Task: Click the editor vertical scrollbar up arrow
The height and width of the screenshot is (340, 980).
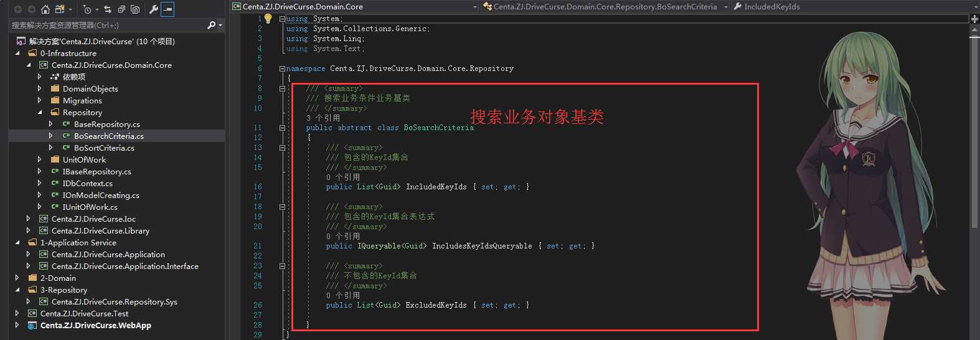Action: click(974, 31)
